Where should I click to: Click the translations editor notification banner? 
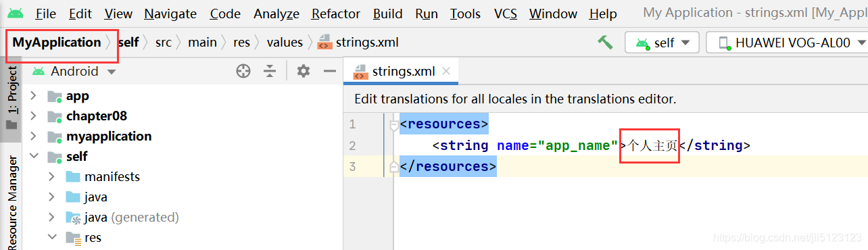[606, 99]
